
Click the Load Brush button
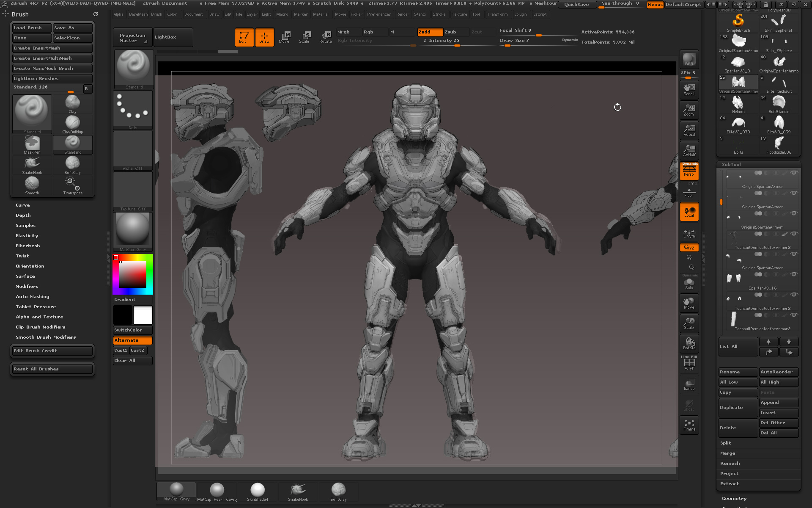tap(32, 28)
